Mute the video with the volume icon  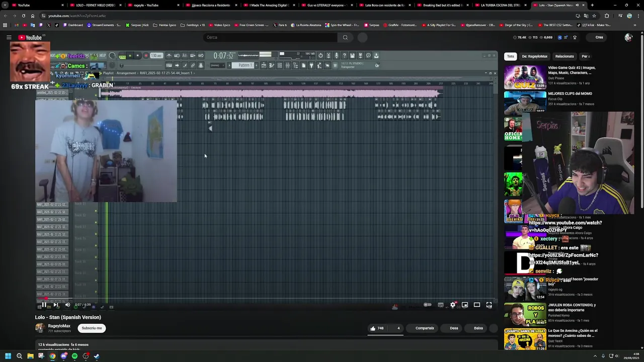point(67,305)
